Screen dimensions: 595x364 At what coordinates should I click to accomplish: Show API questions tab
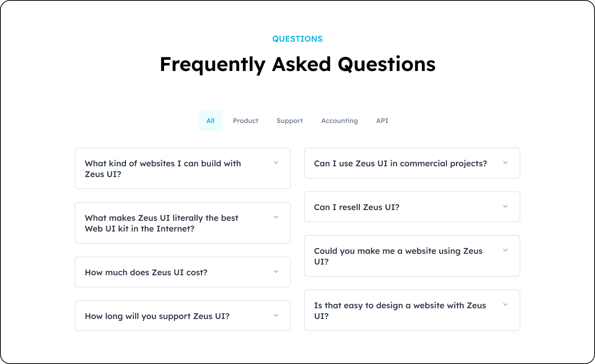click(x=382, y=121)
